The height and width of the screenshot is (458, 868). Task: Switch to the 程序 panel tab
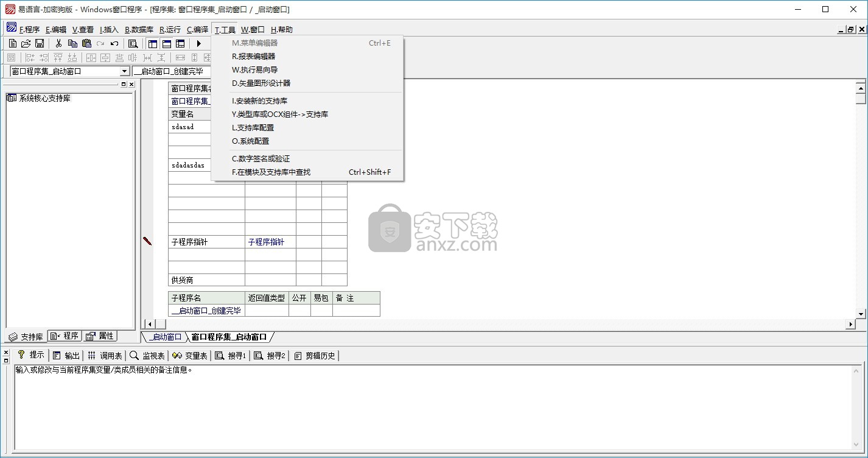pyautogui.click(x=65, y=336)
